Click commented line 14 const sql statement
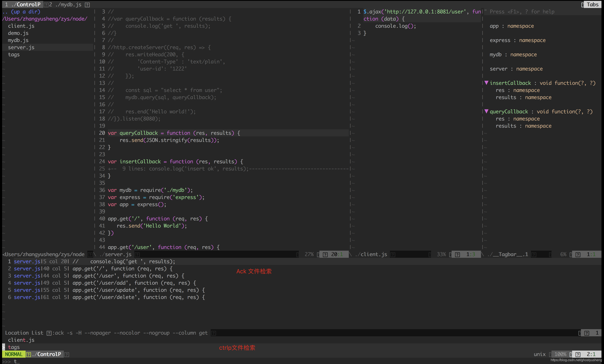Viewport: 604px width, 364px height. pos(165,90)
